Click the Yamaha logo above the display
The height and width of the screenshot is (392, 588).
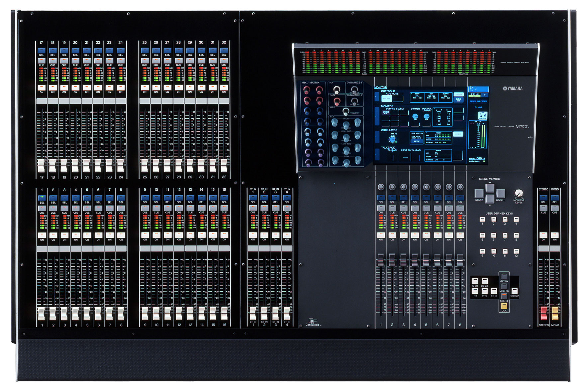(x=513, y=88)
